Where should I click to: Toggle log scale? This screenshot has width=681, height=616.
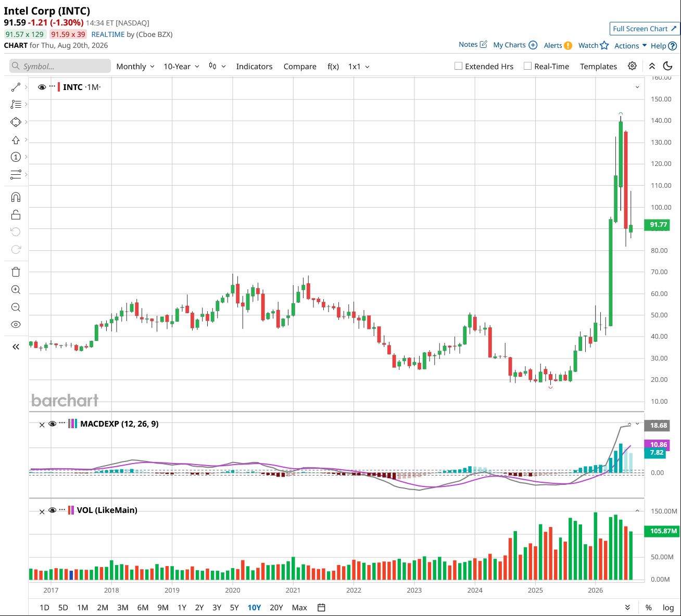coord(668,607)
